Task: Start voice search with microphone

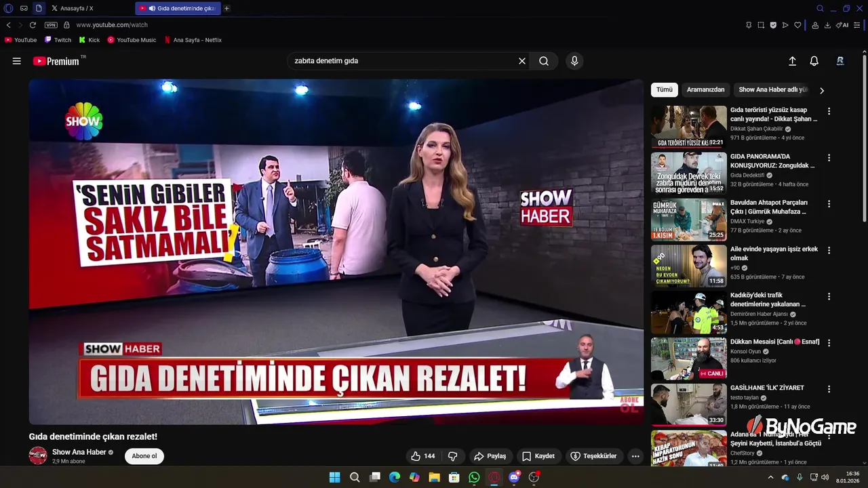Action: [574, 61]
